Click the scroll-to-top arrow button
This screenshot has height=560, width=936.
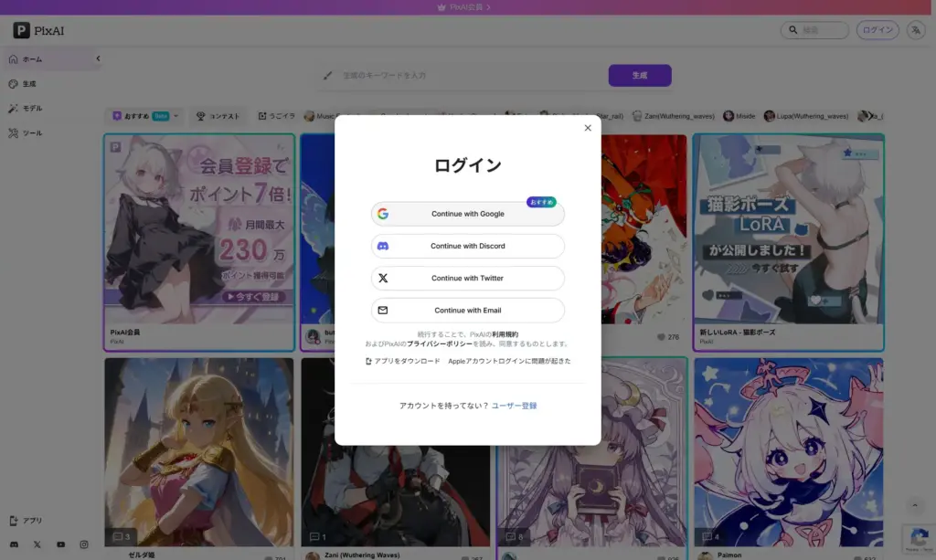[914, 506]
